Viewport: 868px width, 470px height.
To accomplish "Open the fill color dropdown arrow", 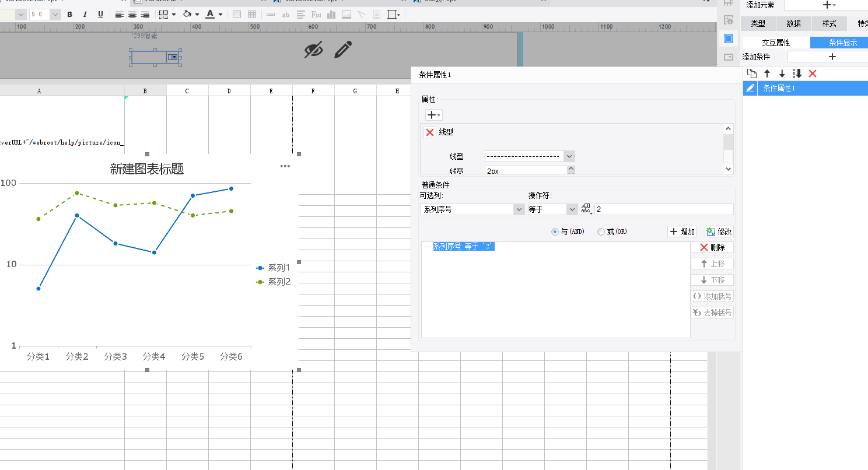I will tap(197, 15).
